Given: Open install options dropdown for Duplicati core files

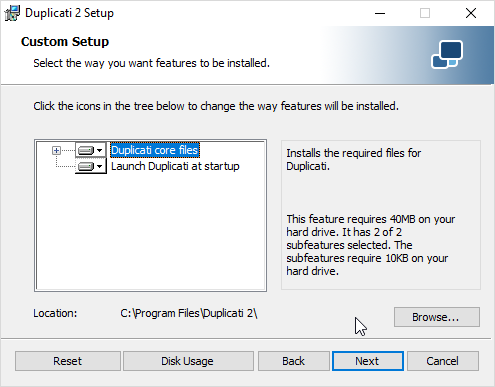Looking at the screenshot, I should [91, 151].
